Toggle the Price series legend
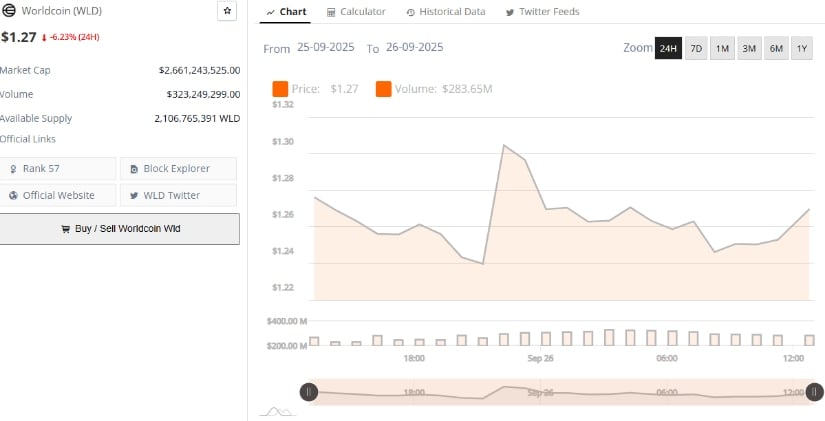Screen dimensions: 825x421 click(315, 89)
